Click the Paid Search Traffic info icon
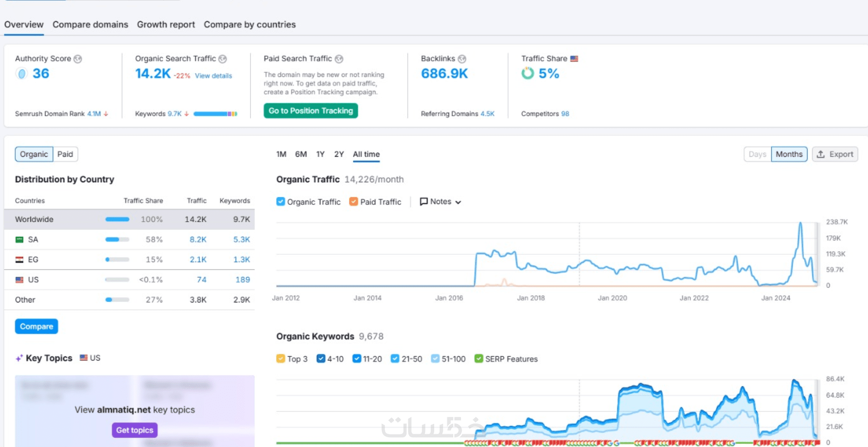Screen dimensions: 868x447 coord(339,59)
